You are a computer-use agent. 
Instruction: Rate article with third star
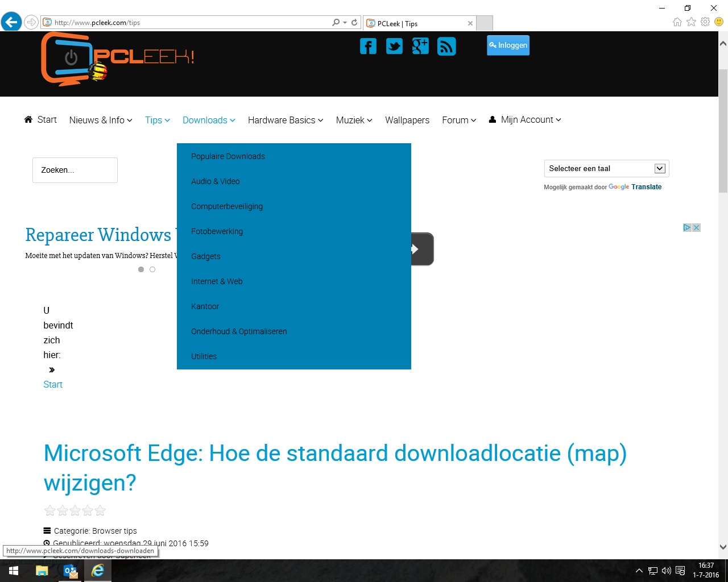(x=75, y=510)
